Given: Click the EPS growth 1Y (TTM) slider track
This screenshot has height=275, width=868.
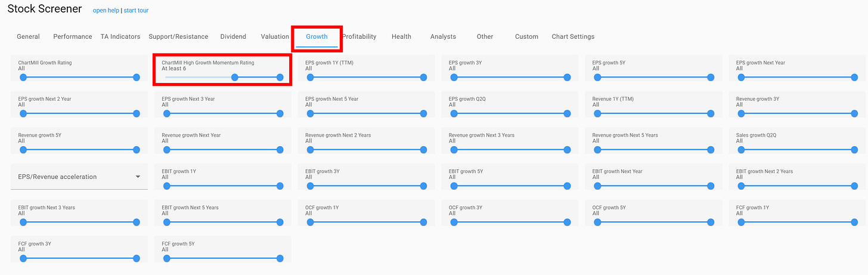Looking at the screenshot, I should click(367, 78).
